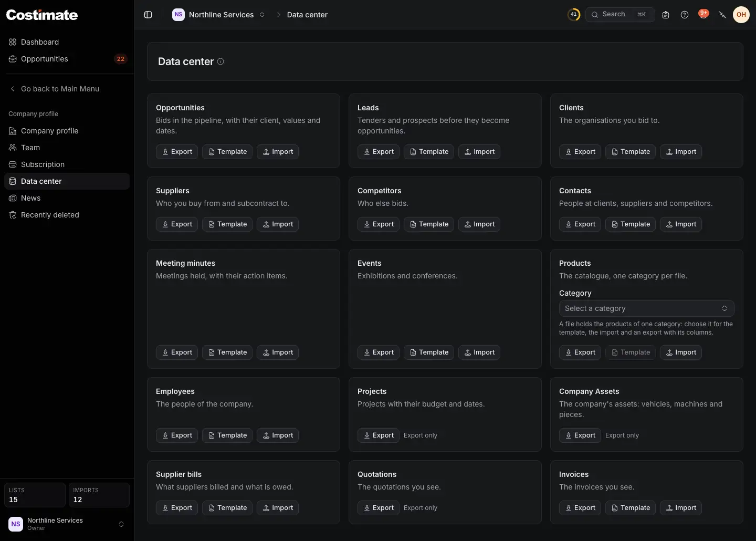Viewport: 756px width, 541px height.
Task: Download the Opportunities template
Action: [x=227, y=152]
